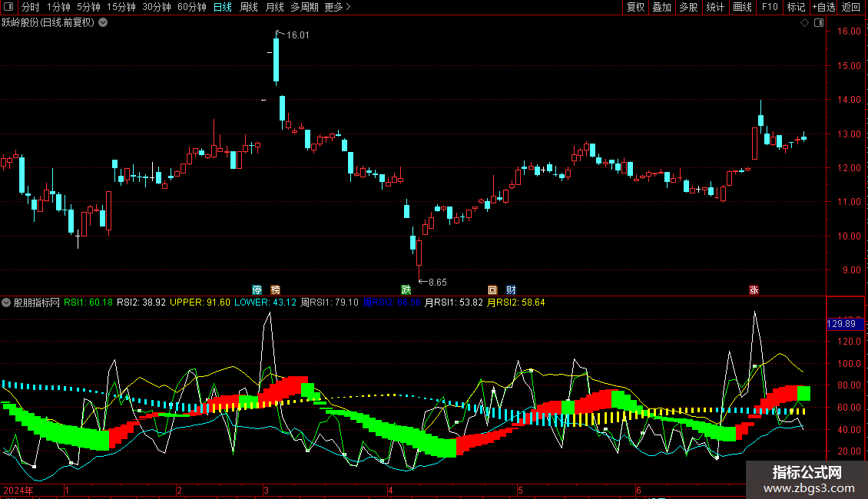Image resolution: width=868 pixels, height=499 pixels.
Task: Click the 10.00 price axis label
Action: pos(849,236)
